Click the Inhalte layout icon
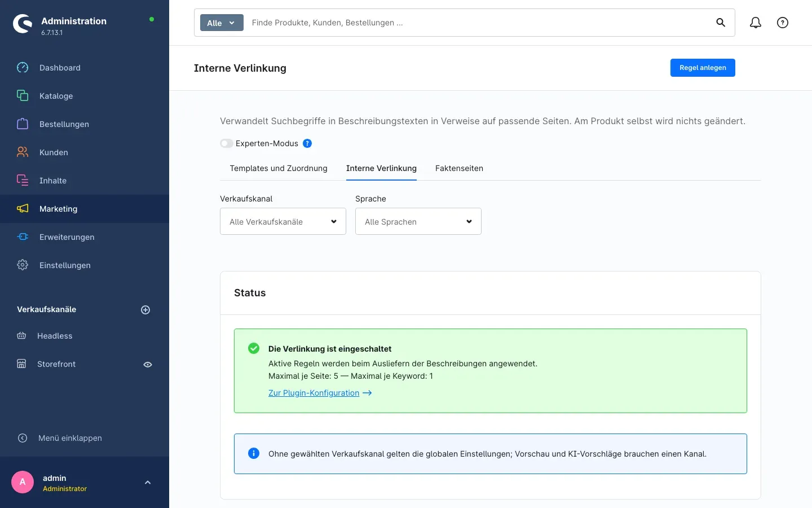Viewport: 812px width, 508px height. 23,181
